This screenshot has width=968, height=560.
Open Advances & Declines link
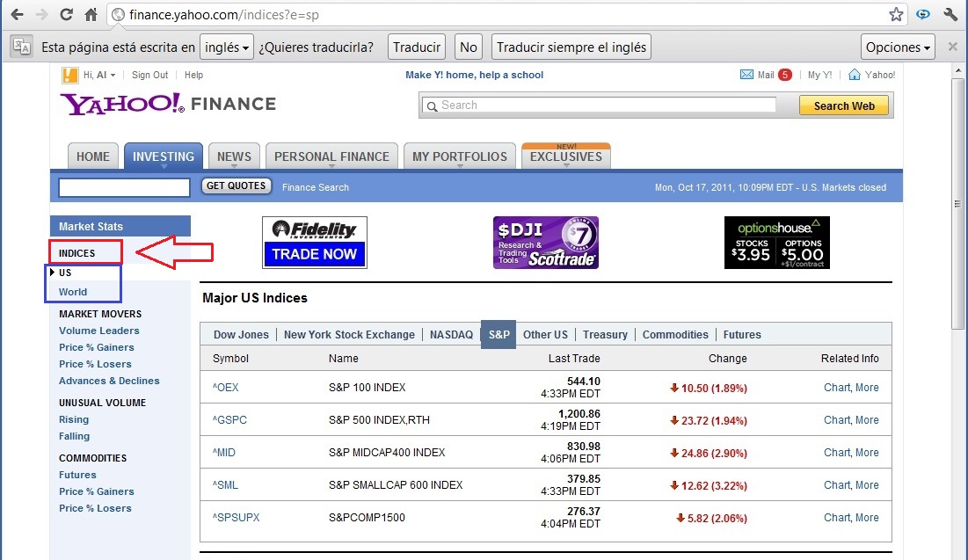coord(109,381)
